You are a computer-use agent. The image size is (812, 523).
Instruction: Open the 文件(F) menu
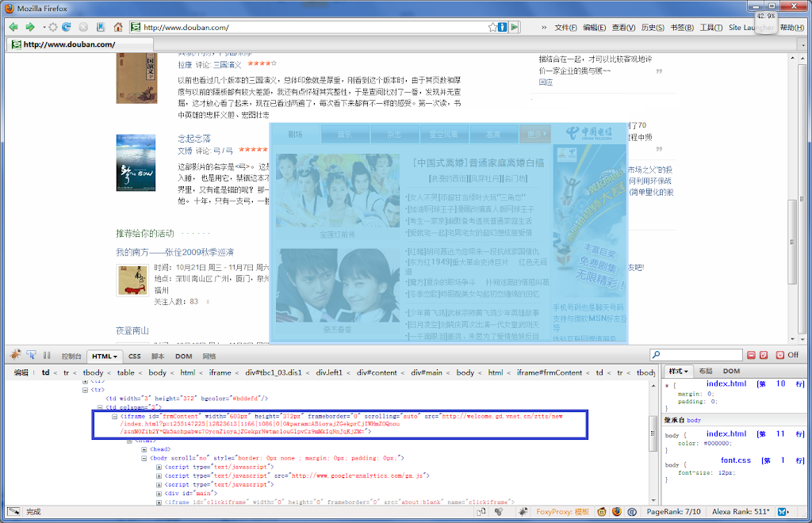(565, 28)
